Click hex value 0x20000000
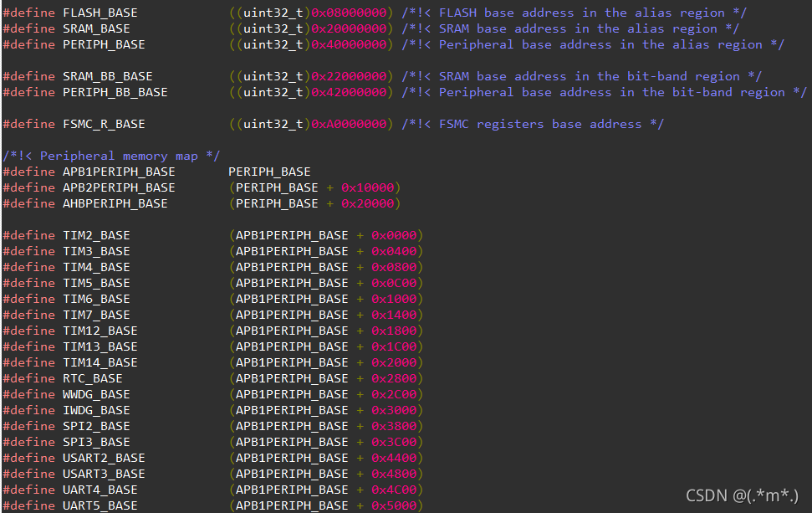 coord(349,29)
